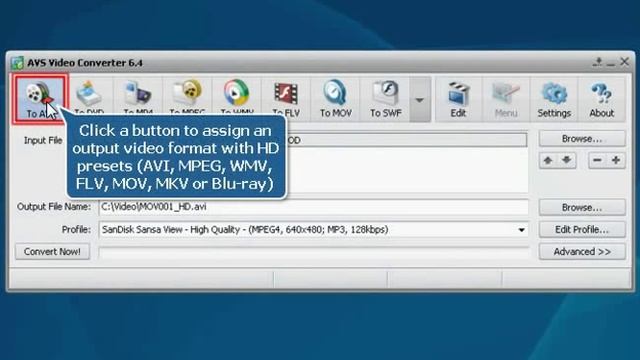
Task: Choose the To FLV Flash icon
Action: click(x=286, y=98)
